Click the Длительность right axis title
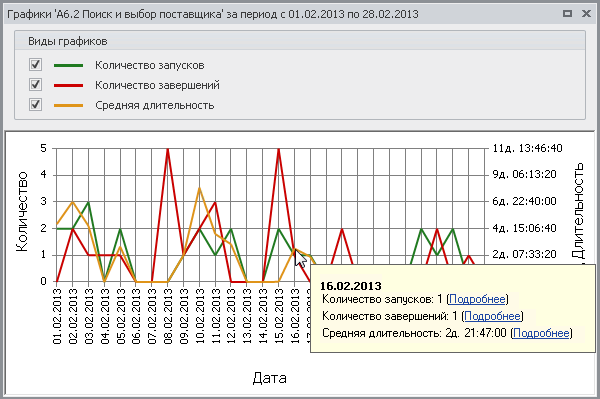 tap(578, 210)
